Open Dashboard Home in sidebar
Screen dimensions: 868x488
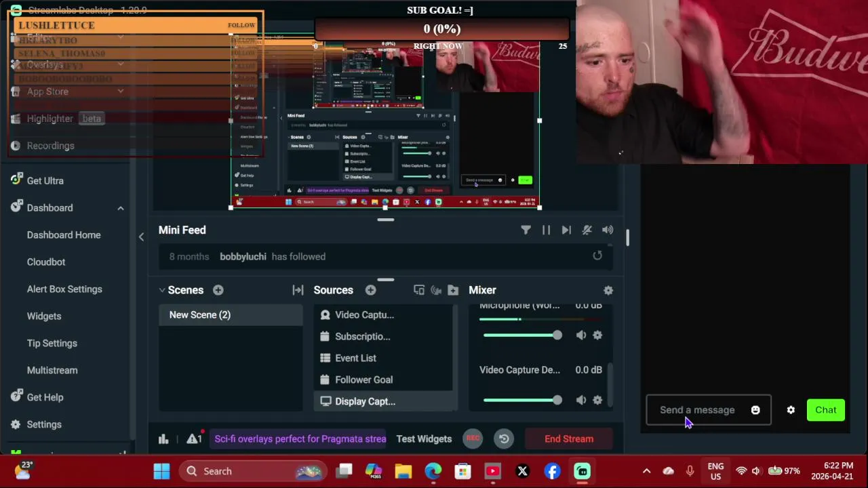(x=65, y=235)
